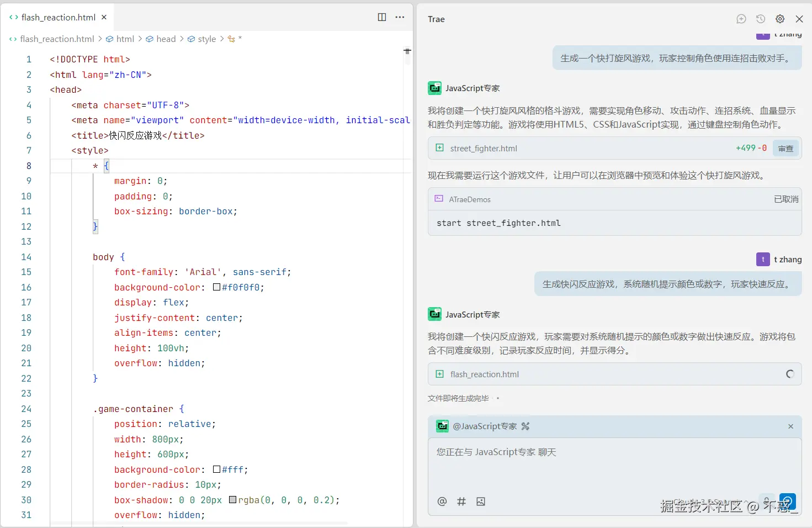Viewport: 812px width, 528px height.
Task: Click the # context icon in chat input
Action: coord(461,501)
